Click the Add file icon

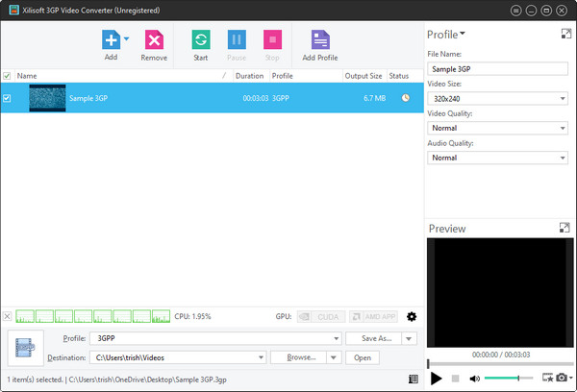(x=111, y=39)
